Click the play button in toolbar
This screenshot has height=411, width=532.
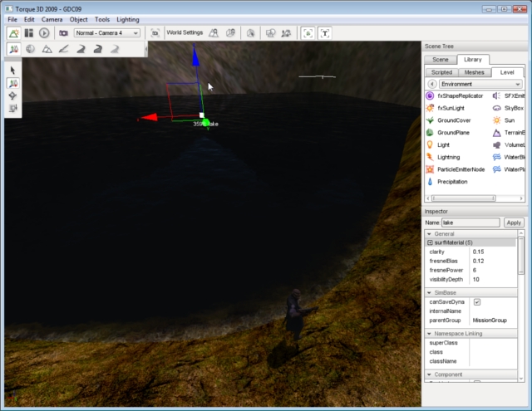pos(43,33)
